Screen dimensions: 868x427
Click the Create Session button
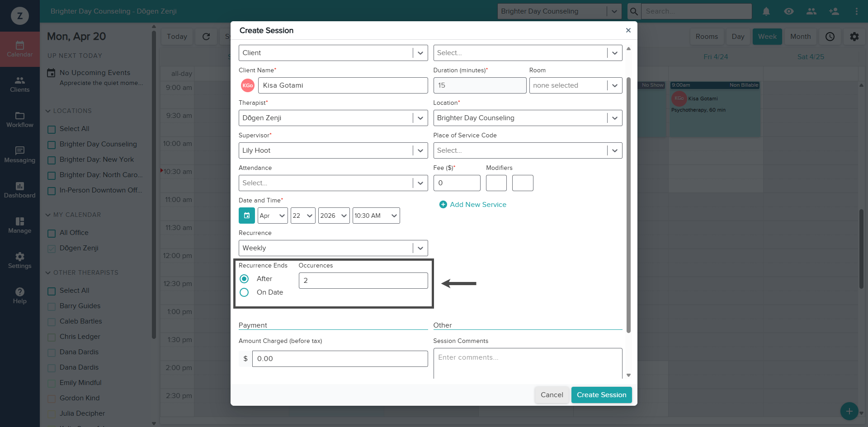pyautogui.click(x=601, y=395)
